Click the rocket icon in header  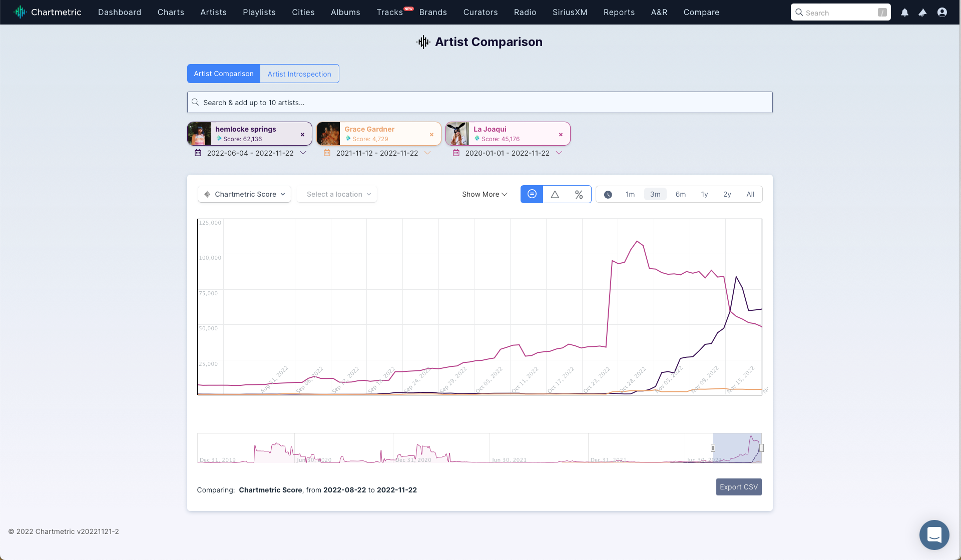(x=922, y=13)
